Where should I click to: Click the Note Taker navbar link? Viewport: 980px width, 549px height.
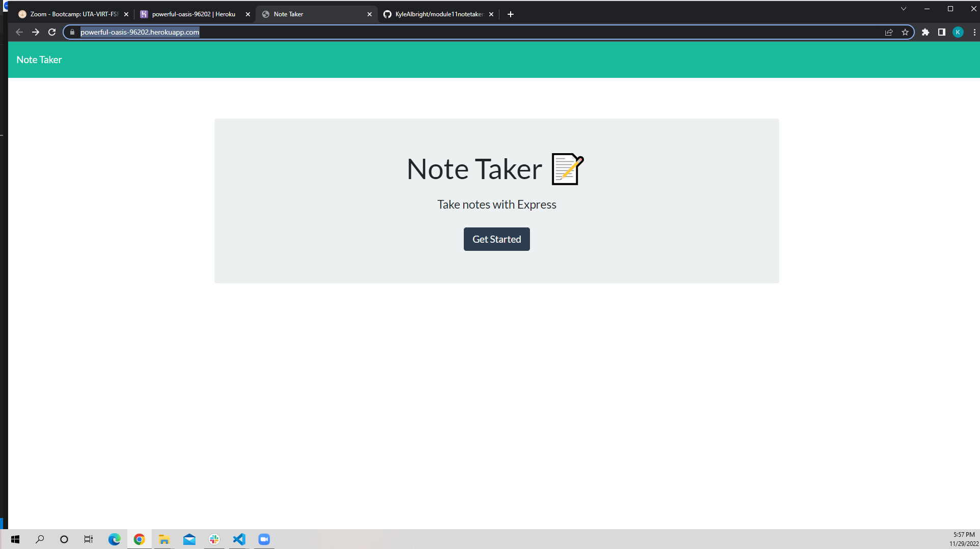coord(39,60)
